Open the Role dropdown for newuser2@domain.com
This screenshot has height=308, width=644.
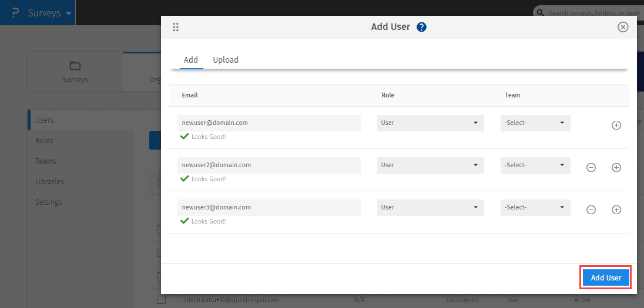click(x=431, y=165)
